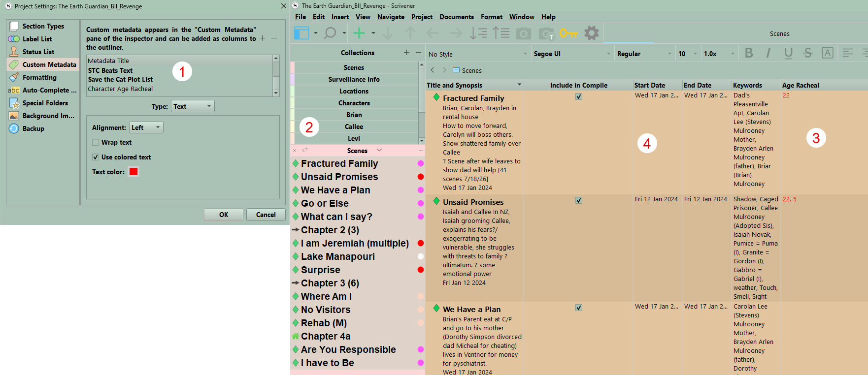The height and width of the screenshot is (375, 868).
Task: Open the Segoe UI font dropdown
Action: [572, 54]
